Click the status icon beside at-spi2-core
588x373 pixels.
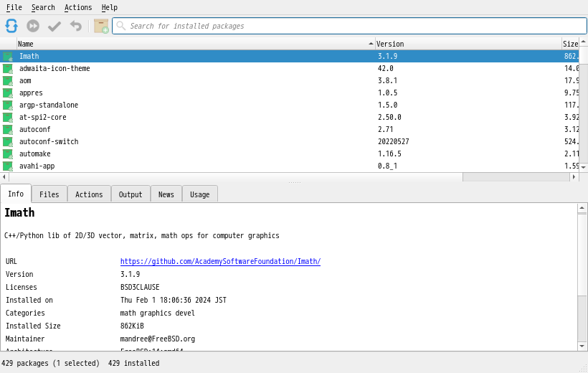click(8, 117)
